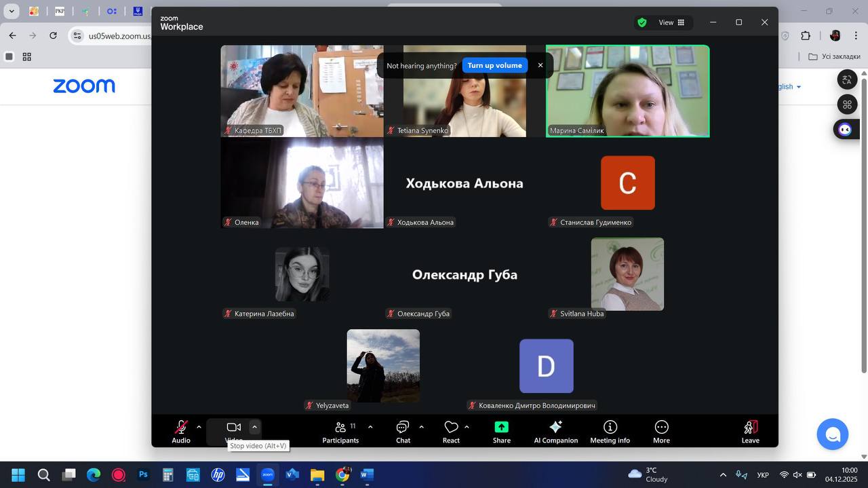The width and height of the screenshot is (868, 488).
Task: Leave the meeting
Action: [x=750, y=432]
